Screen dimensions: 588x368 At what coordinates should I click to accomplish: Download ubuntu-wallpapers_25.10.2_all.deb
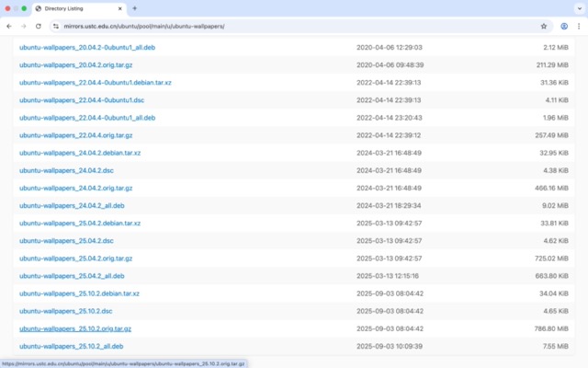pos(71,346)
